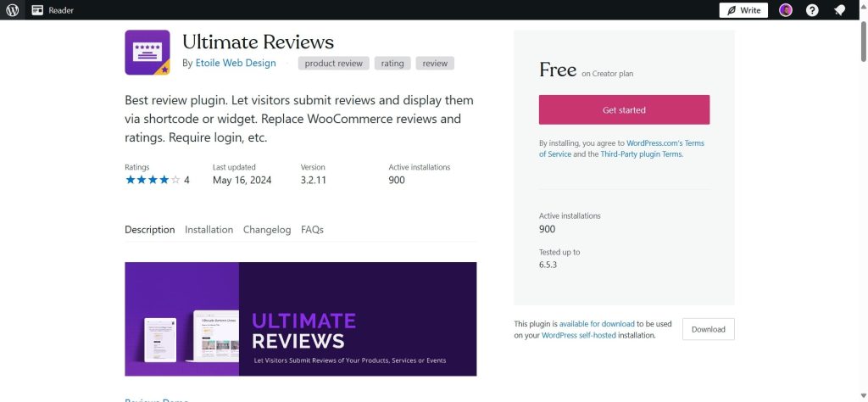The height and width of the screenshot is (402, 868).
Task: Open the Third-Party plugin Terms link
Action: (x=641, y=154)
